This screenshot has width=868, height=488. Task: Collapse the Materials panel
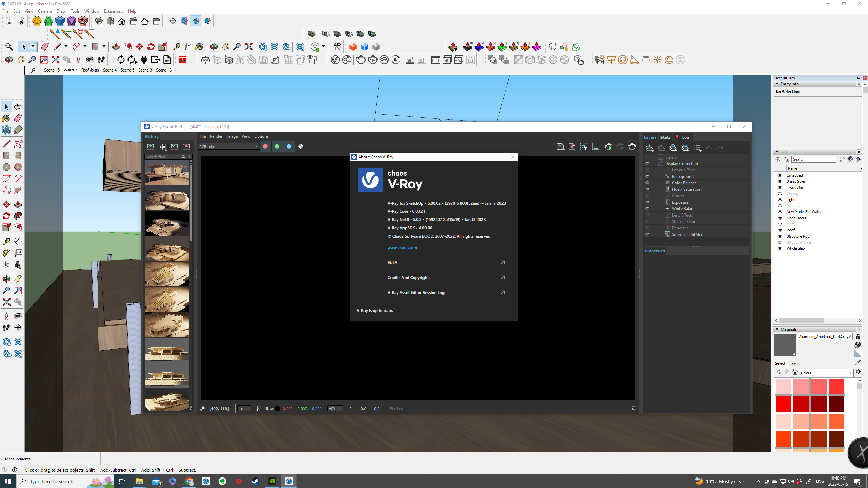tap(777, 329)
